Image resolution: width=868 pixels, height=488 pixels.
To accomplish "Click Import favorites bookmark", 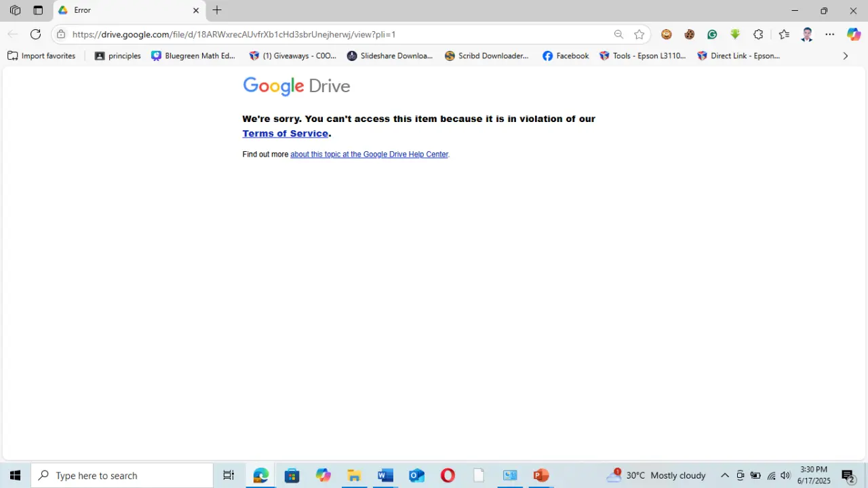I will [41, 56].
